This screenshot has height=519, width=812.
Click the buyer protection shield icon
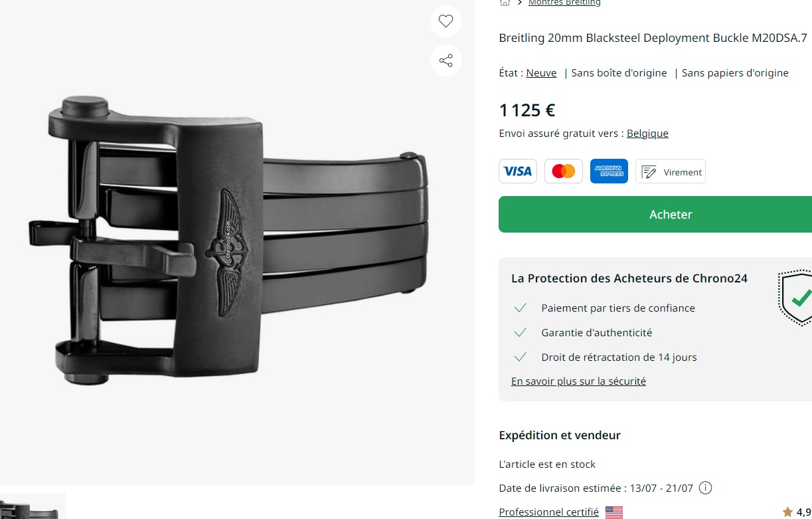pyautogui.click(x=795, y=297)
